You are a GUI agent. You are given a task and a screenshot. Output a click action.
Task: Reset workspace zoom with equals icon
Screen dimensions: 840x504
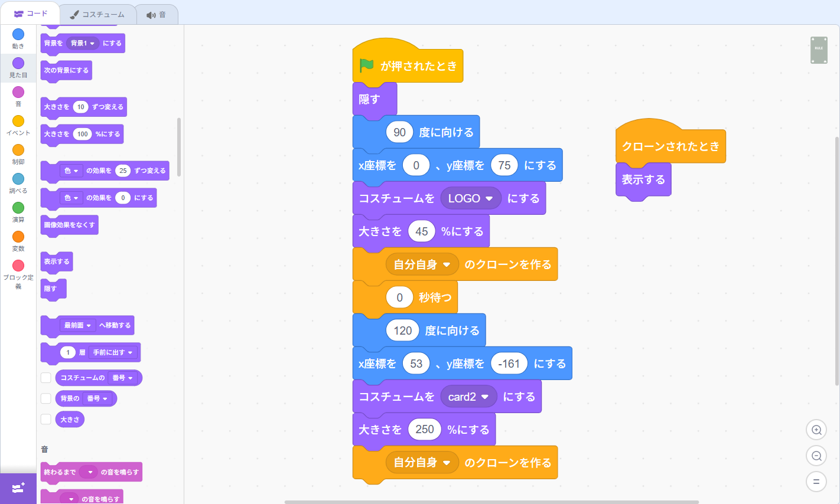tap(816, 482)
